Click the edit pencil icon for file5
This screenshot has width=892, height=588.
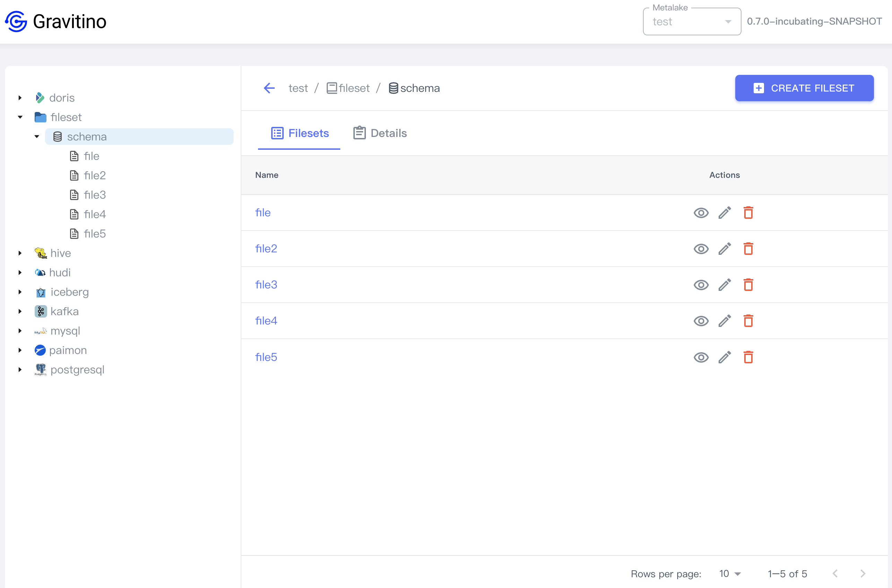[724, 357]
